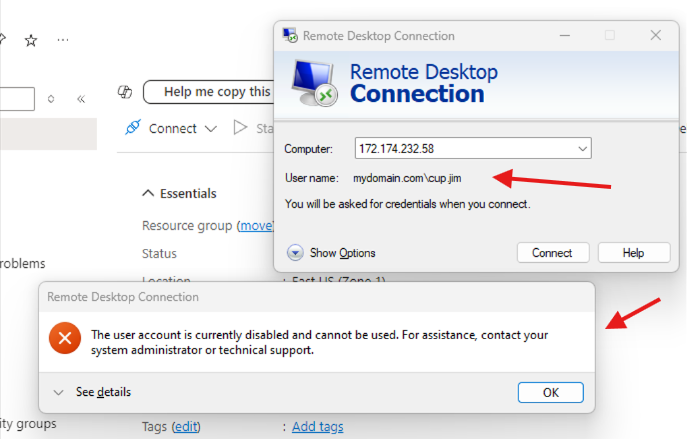Close the Remote Desktop Connection window

[x=655, y=35]
